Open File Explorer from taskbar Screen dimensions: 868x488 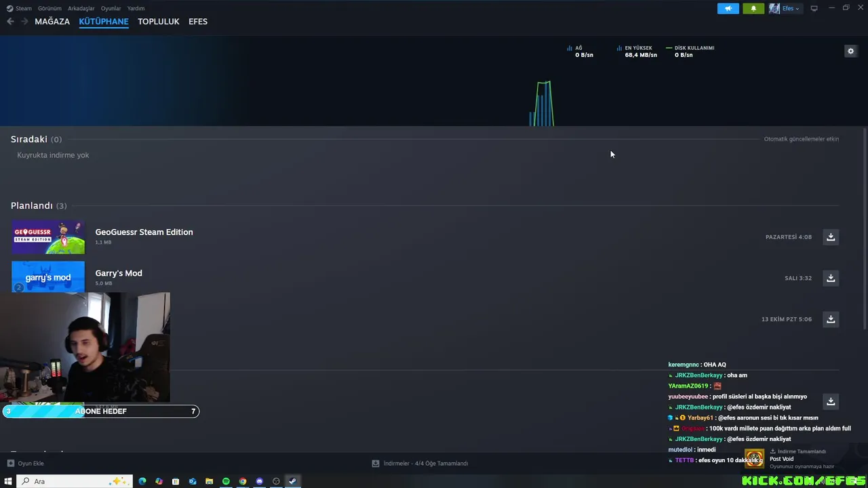209,481
